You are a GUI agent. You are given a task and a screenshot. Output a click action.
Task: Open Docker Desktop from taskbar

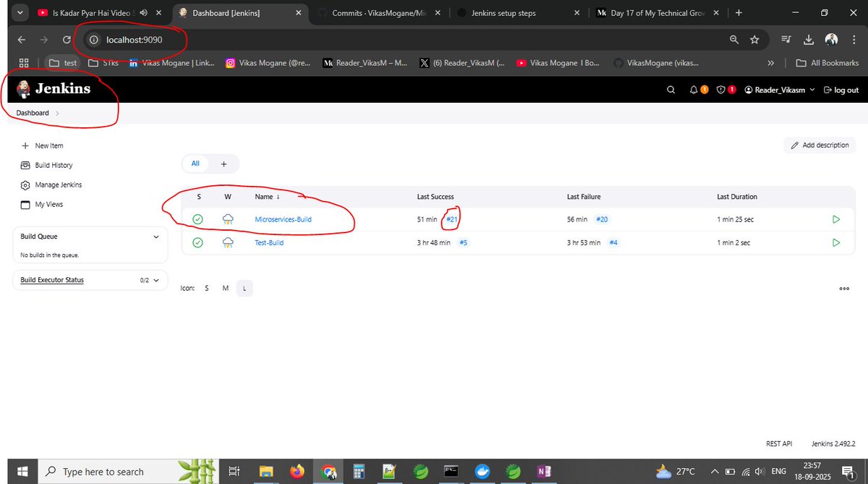(481, 471)
